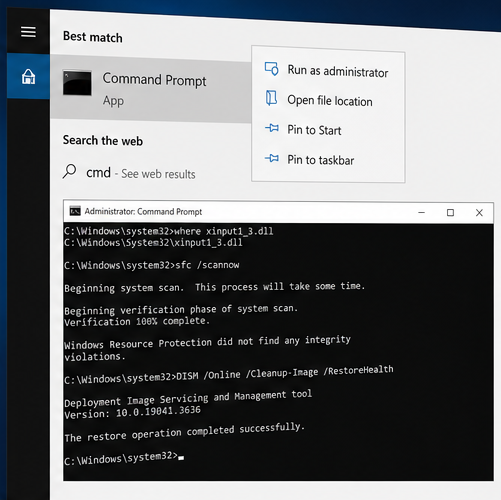Viewport: 501px width, 500px height.
Task: Select the Home icon in sidebar
Action: click(28, 77)
